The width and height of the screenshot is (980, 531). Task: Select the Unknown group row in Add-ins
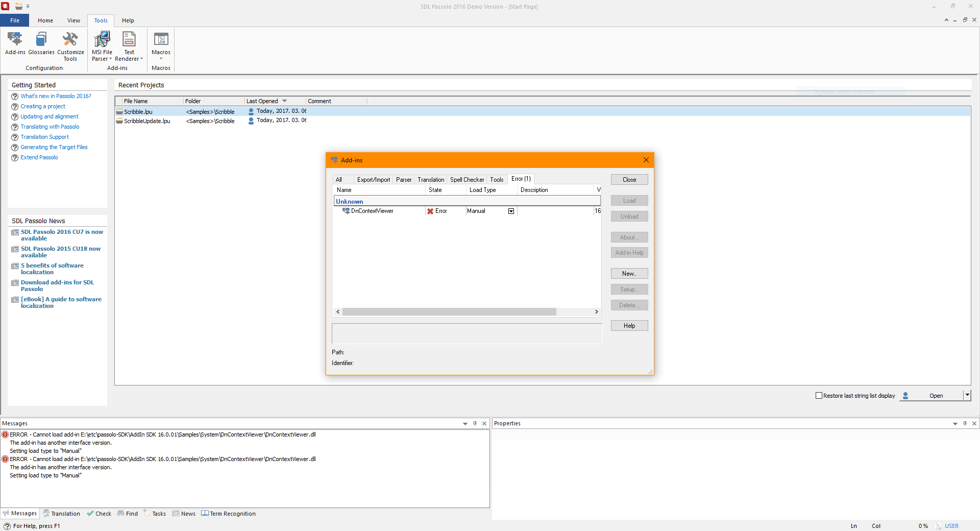[x=467, y=201]
